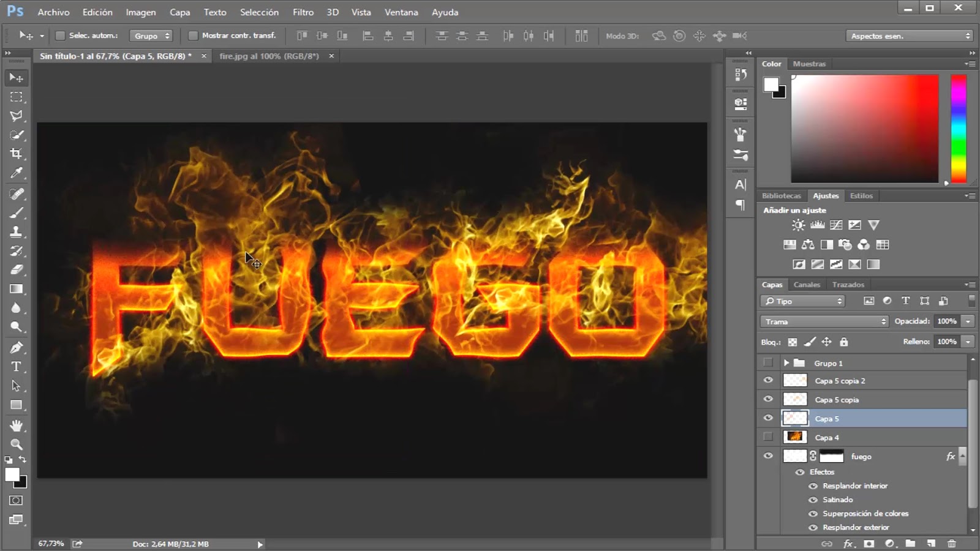This screenshot has width=980, height=551.
Task: Show the Capa 4 layer
Action: tap(768, 437)
